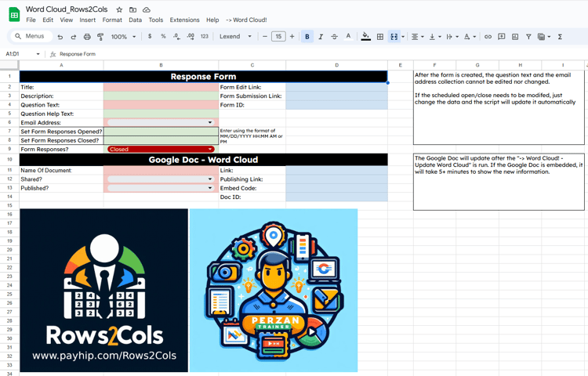The width and height of the screenshot is (588, 376).
Task: Select the paint format roller icon
Action: (100, 37)
